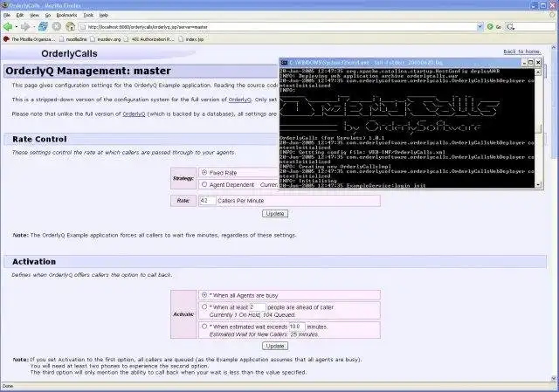Click the estimated wait minutes field
The image size is (559, 392).
click(x=297, y=327)
